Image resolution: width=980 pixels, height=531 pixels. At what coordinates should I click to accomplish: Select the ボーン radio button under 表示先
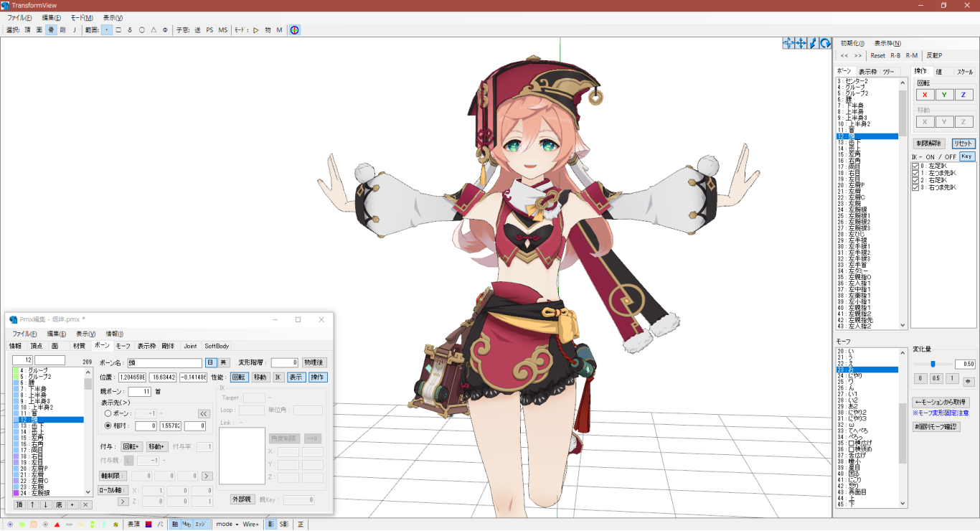click(108, 413)
